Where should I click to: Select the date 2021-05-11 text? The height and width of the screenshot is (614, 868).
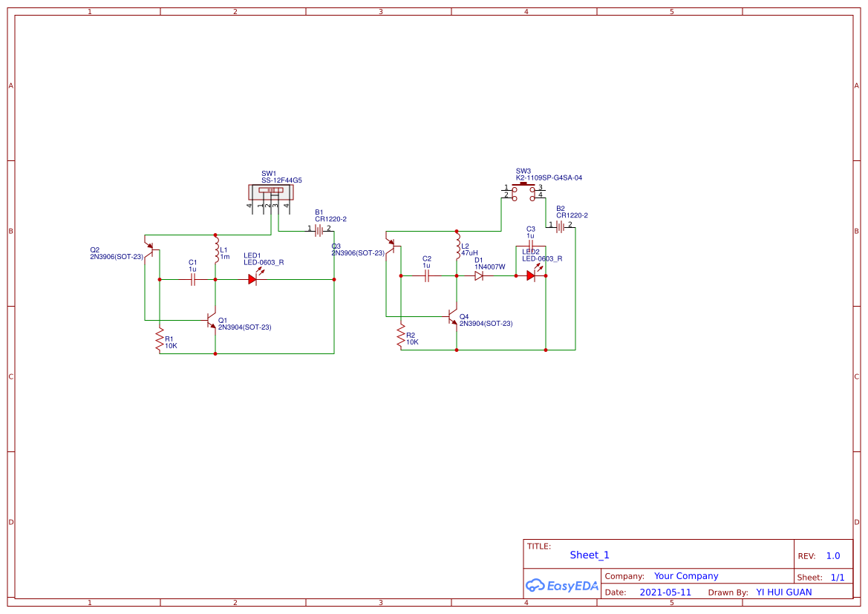tap(665, 592)
